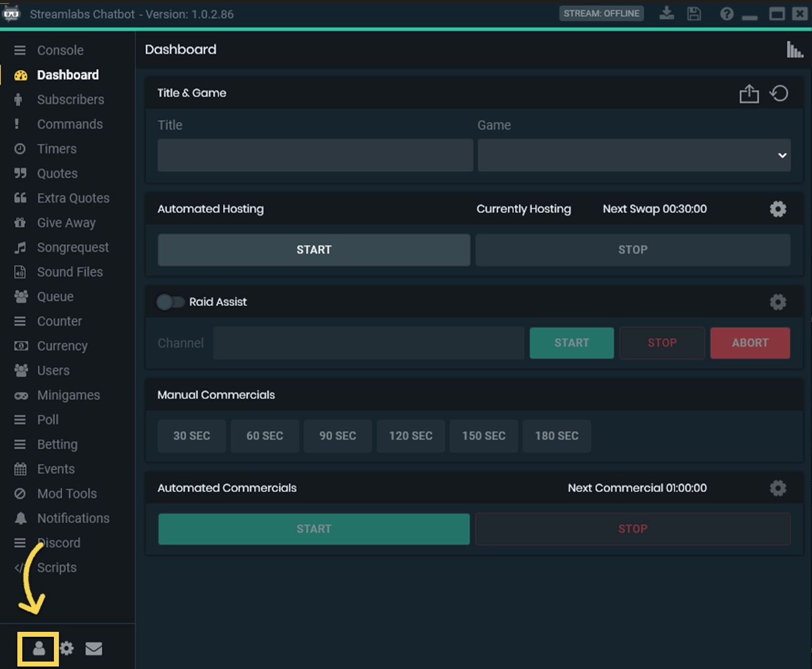Stop the Raid Assist

[x=662, y=343]
